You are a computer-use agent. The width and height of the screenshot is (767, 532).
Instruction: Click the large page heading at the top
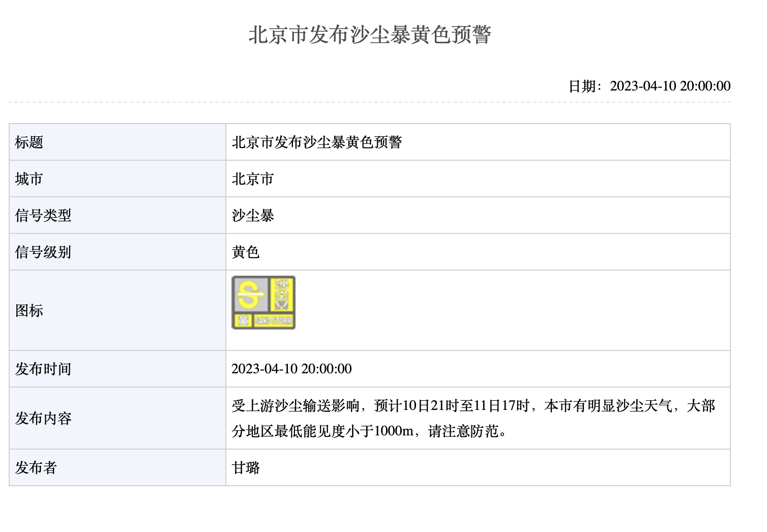370,35
